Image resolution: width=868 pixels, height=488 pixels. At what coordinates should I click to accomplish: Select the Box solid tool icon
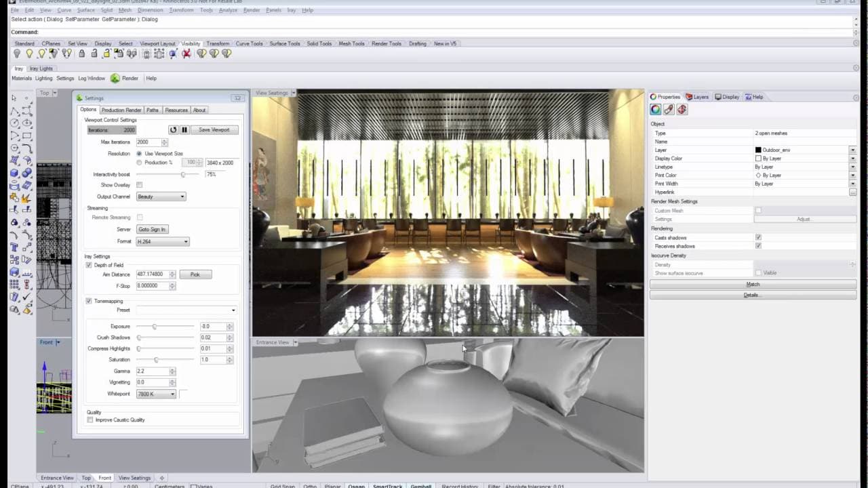14,173
